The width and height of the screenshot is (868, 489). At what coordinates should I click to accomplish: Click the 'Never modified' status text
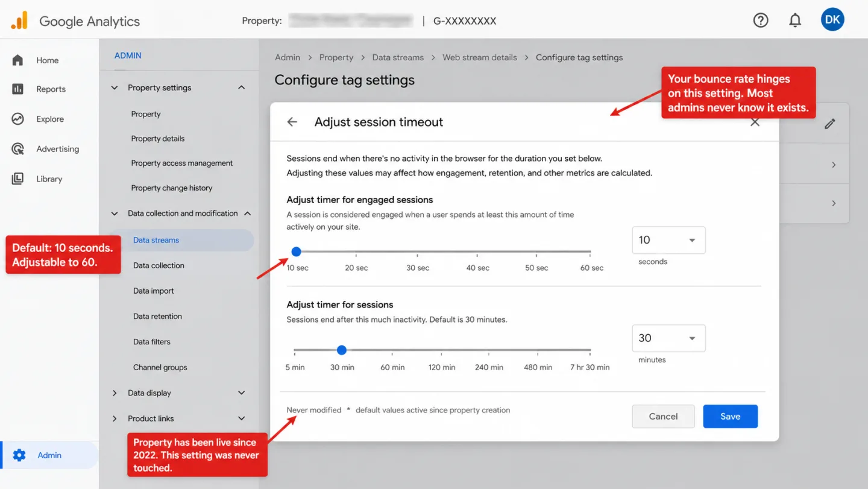pyautogui.click(x=314, y=410)
